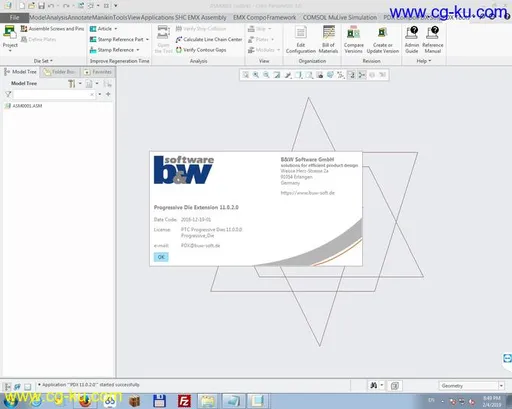This screenshot has height=409, width=512.
Task: Click the New file icon in quick access
Action: (22, 6)
